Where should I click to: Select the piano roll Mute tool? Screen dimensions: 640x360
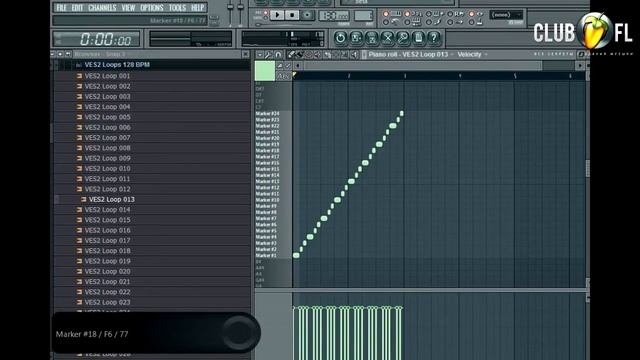(x=318, y=54)
